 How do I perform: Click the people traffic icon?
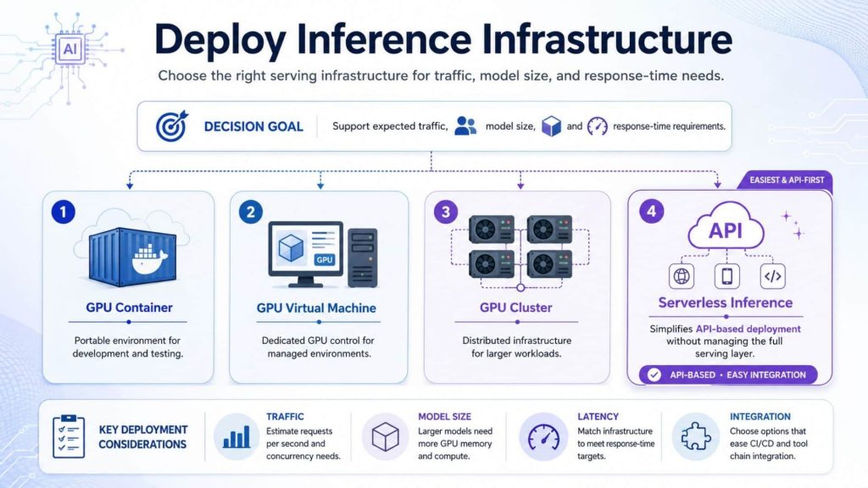tap(465, 126)
